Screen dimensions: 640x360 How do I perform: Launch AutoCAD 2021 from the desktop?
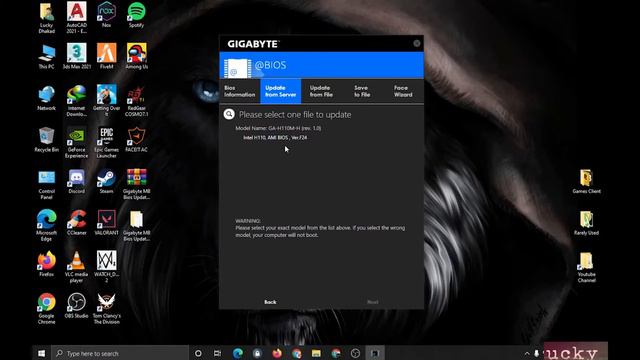point(76,18)
